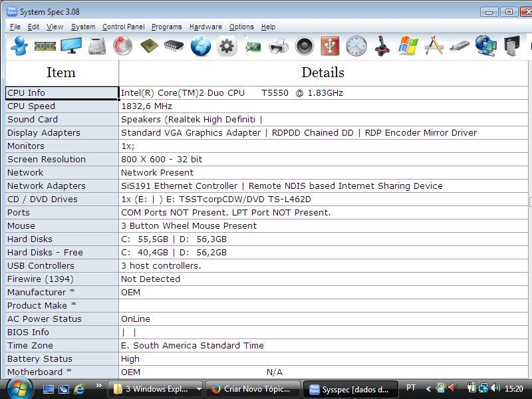Select the Time Zone row label
The width and height of the screenshot is (532, 399).
(x=62, y=345)
